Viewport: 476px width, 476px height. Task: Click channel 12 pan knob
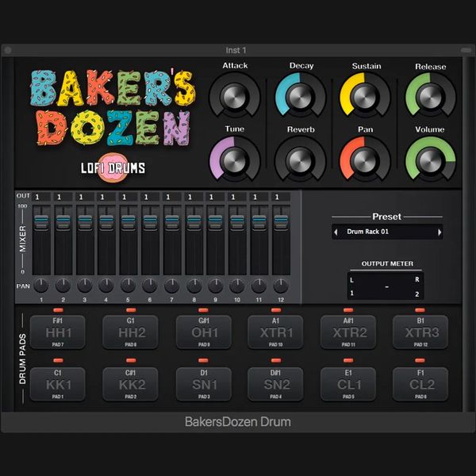(281, 286)
